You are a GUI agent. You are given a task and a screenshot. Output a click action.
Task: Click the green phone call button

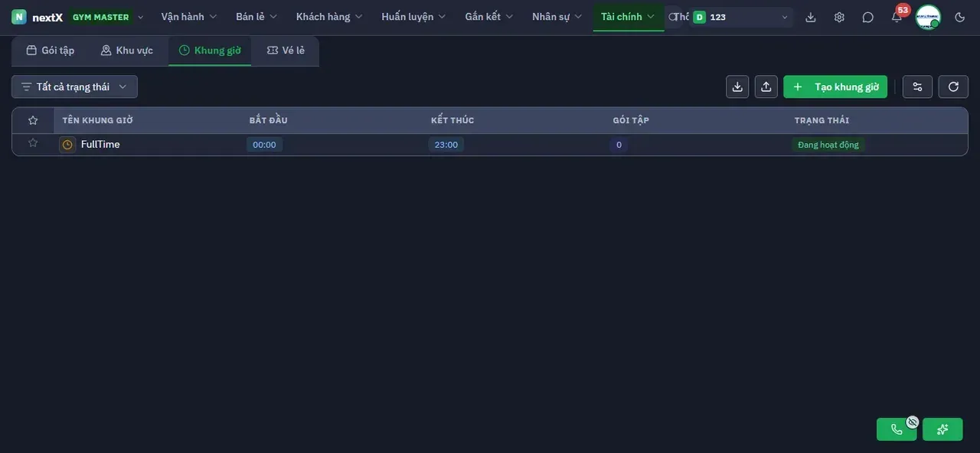[x=897, y=429]
